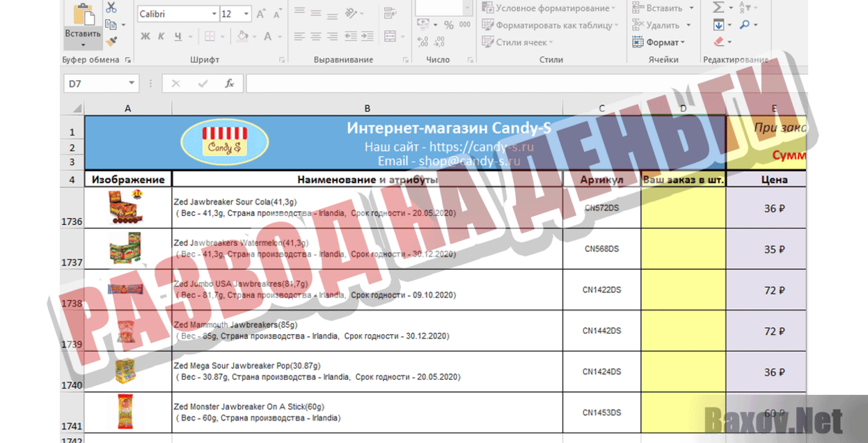Image resolution: width=868 pixels, height=443 pixels.
Task: Apply the 000 thousands separator format
Action: point(465,25)
